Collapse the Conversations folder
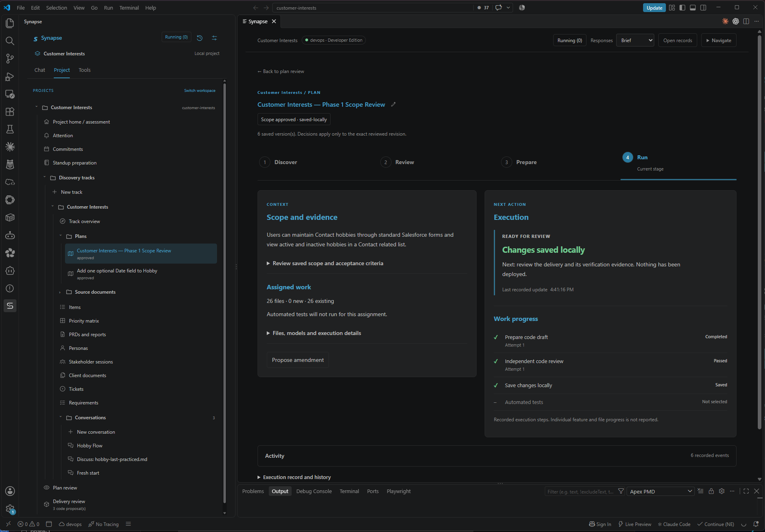Image resolution: width=765 pixels, height=532 pixels. 90,418
